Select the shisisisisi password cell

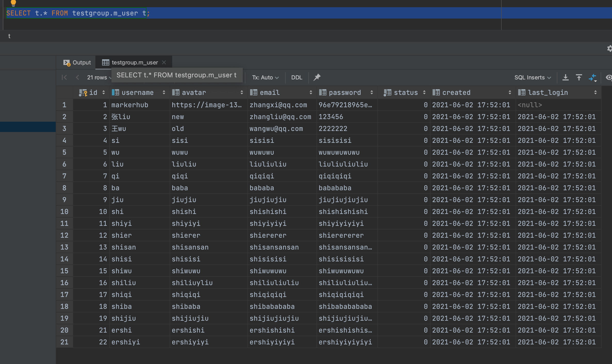(347, 259)
